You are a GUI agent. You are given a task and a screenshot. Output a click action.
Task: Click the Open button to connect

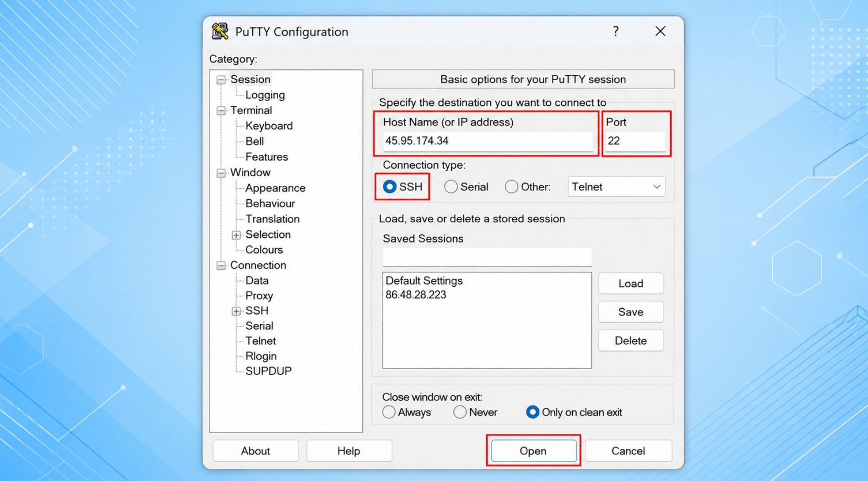point(533,451)
